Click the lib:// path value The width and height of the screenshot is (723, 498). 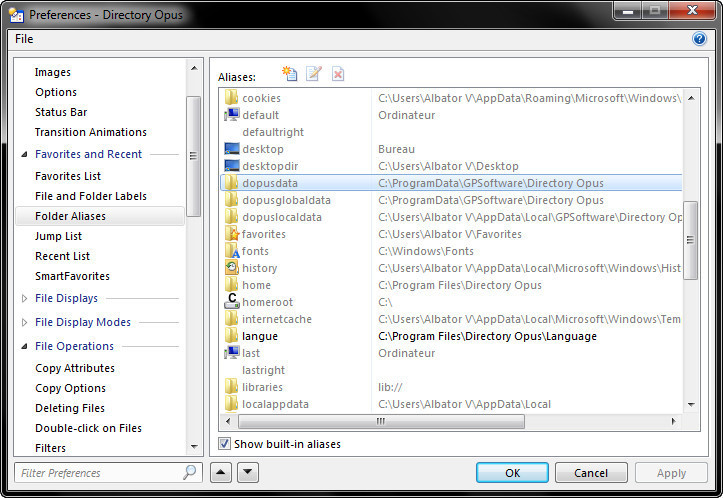(390, 387)
